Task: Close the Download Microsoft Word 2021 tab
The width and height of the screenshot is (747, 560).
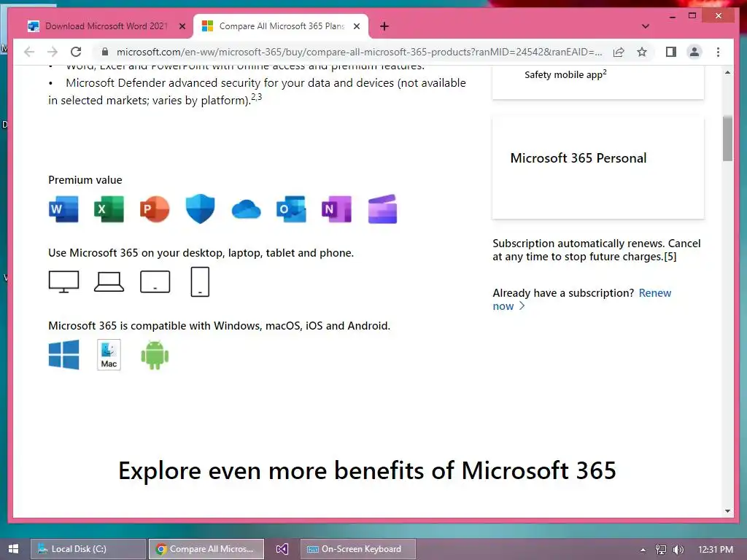Action: click(182, 26)
